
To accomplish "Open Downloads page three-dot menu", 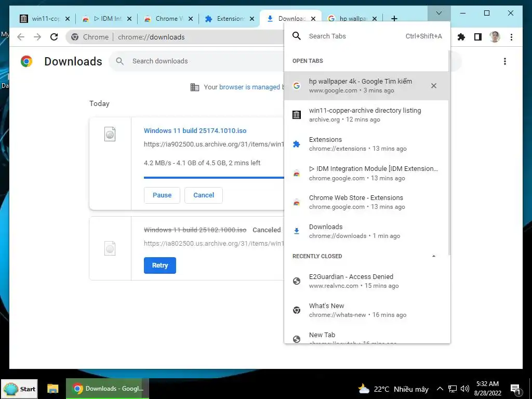I will tap(505, 61).
